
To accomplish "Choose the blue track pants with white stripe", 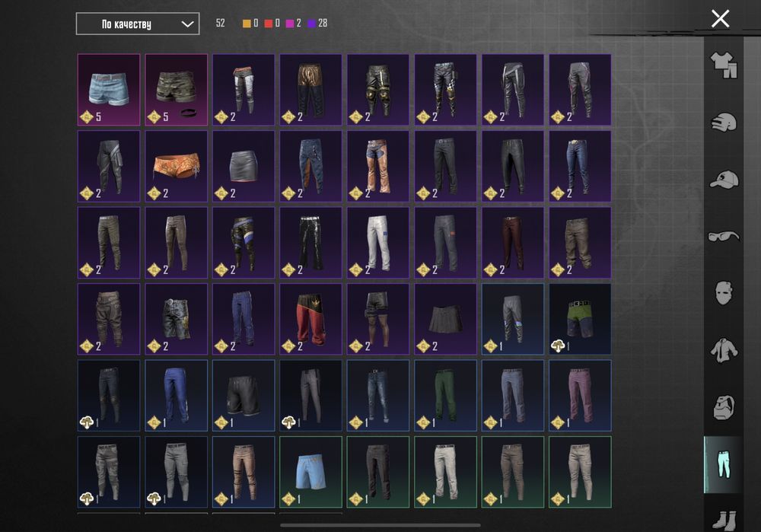I will click(177, 395).
